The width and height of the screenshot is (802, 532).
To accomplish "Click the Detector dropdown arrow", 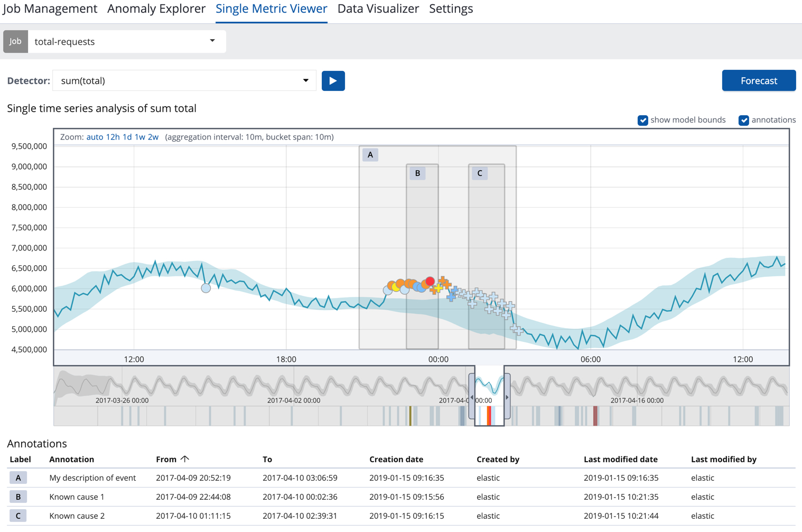I will pos(306,80).
